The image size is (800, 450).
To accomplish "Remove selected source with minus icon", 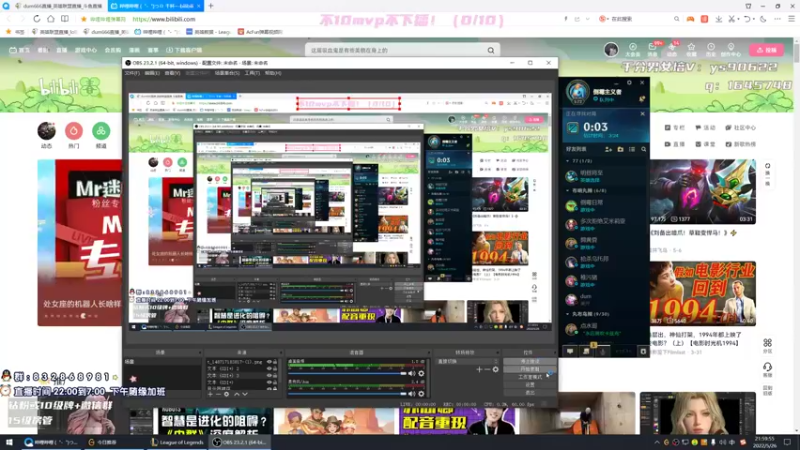I will 218,394.
